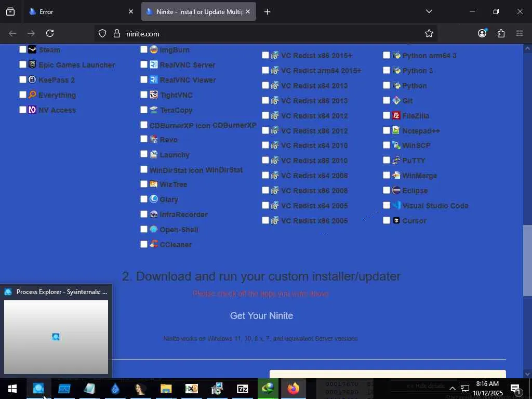
Task: Click VC Redist arm64 2015+ label
Action: (x=321, y=71)
